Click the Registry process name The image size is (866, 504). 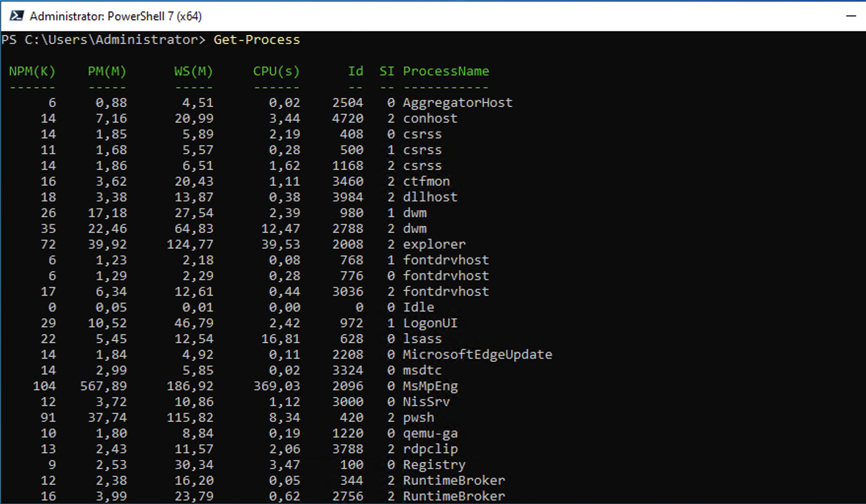(434, 465)
